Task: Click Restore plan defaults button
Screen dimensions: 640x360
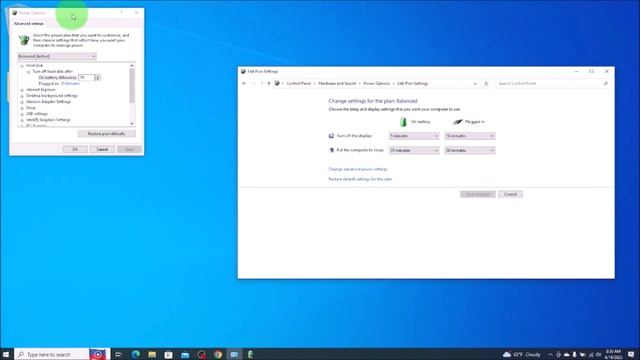Action: coord(107,134)
